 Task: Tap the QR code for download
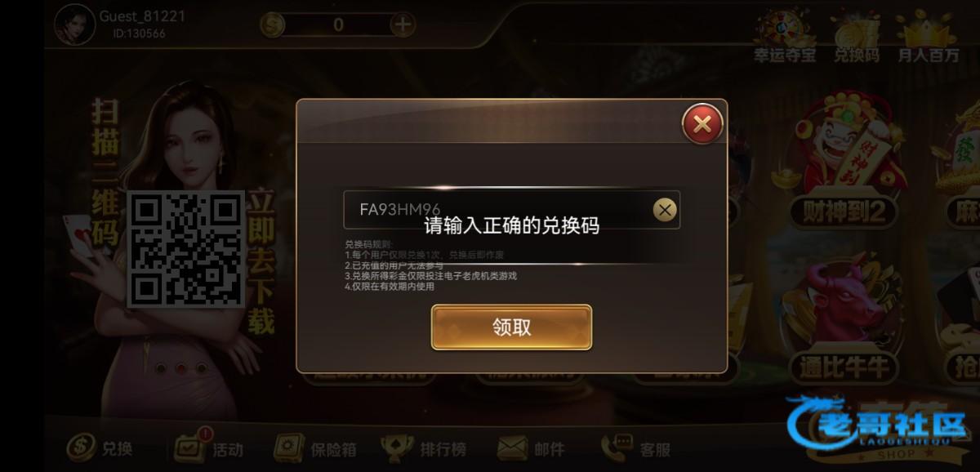(186, 248)
